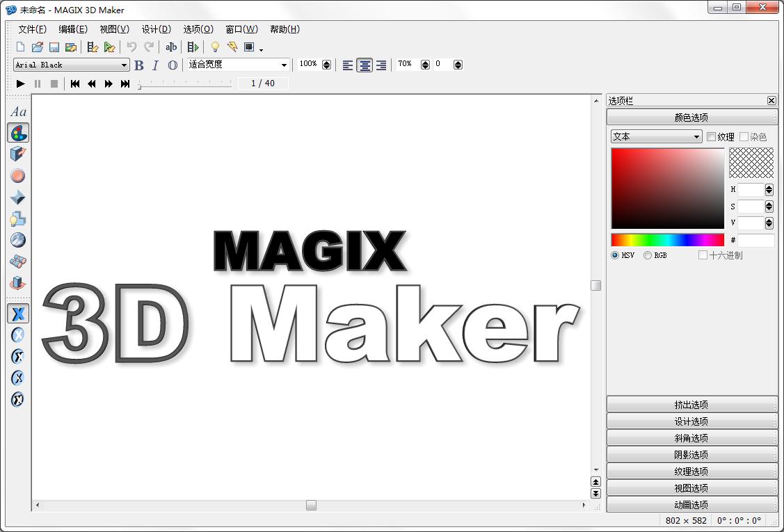Open the 编辑(E) menu
Viewport: 784px width, 532px height.
tap(73, 29)
